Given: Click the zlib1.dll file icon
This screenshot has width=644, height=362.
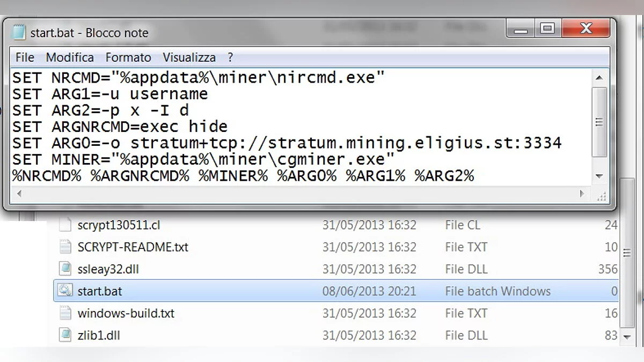Looking at the screenshot, I should [x=65, y=335].
